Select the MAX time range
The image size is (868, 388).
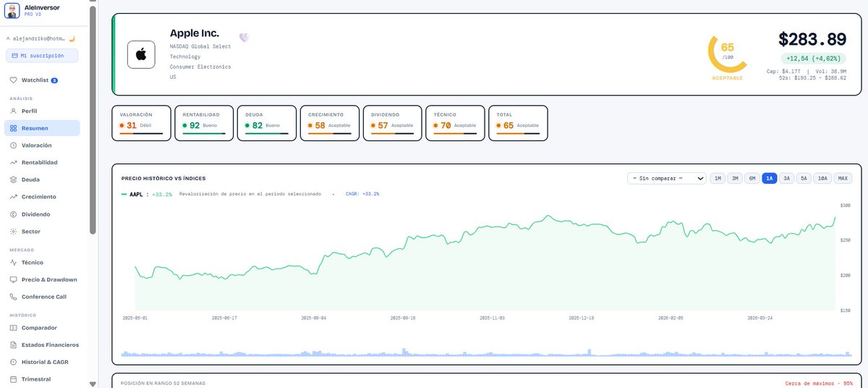843,178
